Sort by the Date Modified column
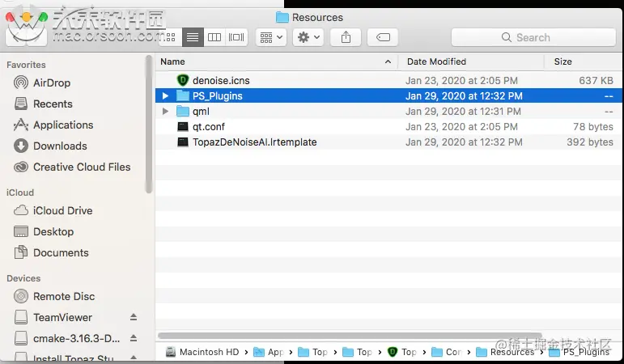 tap(436, 61)
